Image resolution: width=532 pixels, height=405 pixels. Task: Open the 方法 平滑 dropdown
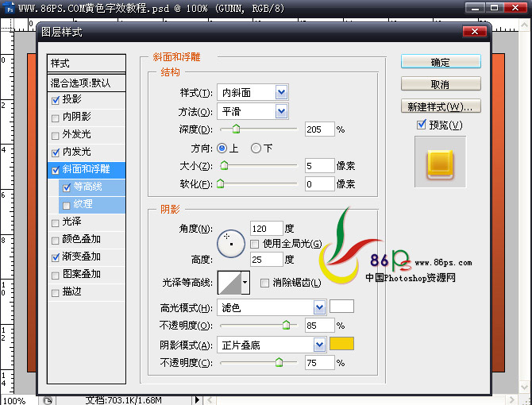coord(282,112)
